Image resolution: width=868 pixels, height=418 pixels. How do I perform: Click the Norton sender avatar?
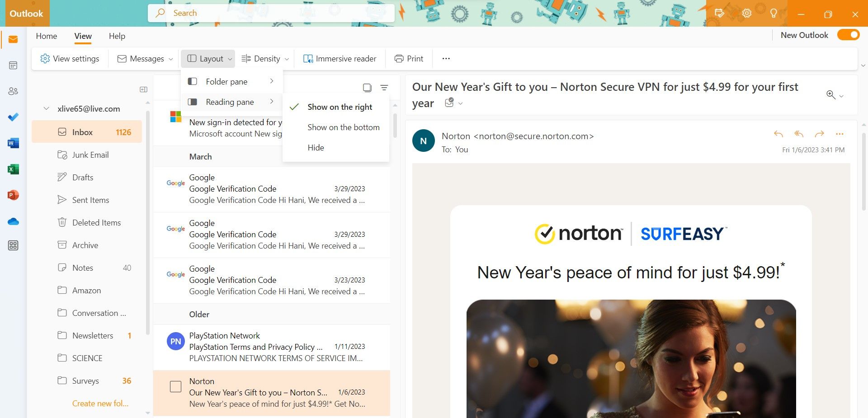[x=424, y=141]
